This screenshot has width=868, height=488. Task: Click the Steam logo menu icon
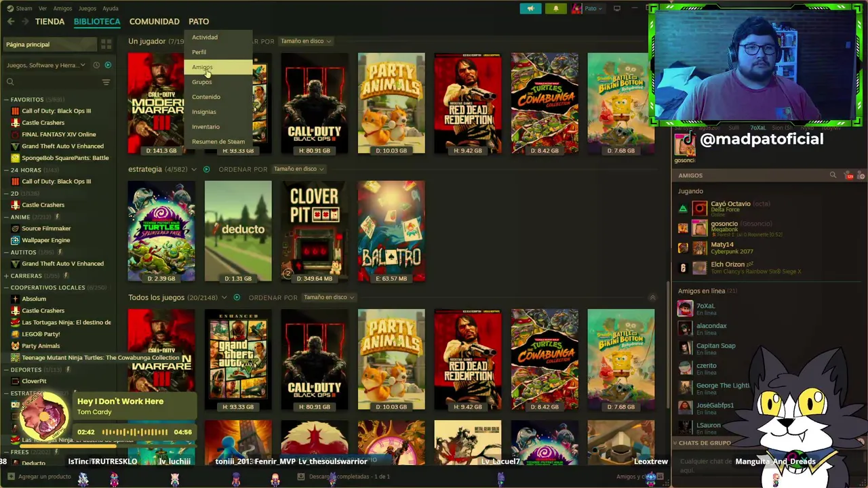[10, 8]
